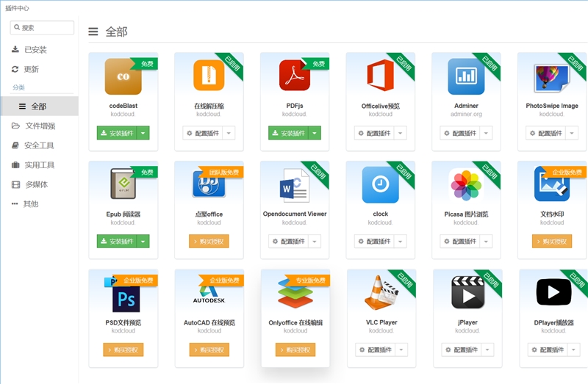Buy license for 文档水印
Image resolution: width=588 pixels, height=384 pixels.
552,242
